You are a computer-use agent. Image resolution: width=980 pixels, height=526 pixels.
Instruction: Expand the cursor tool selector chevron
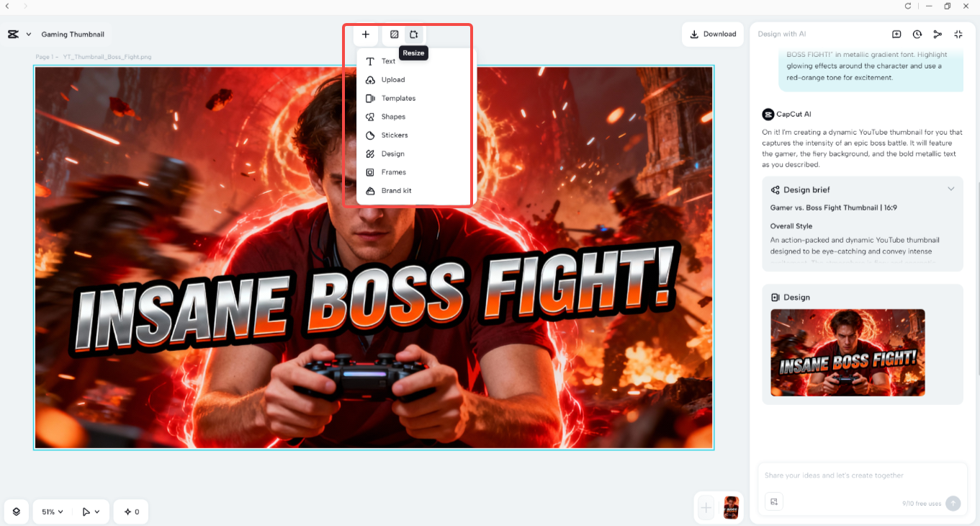click(97, 512)
